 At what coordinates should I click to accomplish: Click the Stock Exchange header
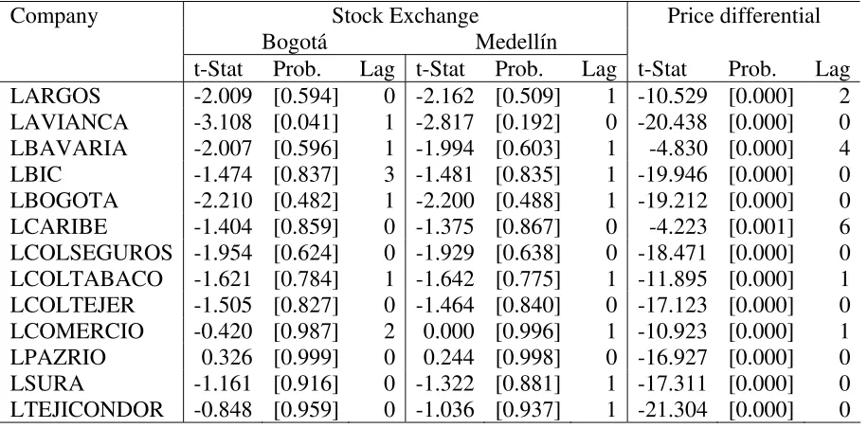coord(405,16)
